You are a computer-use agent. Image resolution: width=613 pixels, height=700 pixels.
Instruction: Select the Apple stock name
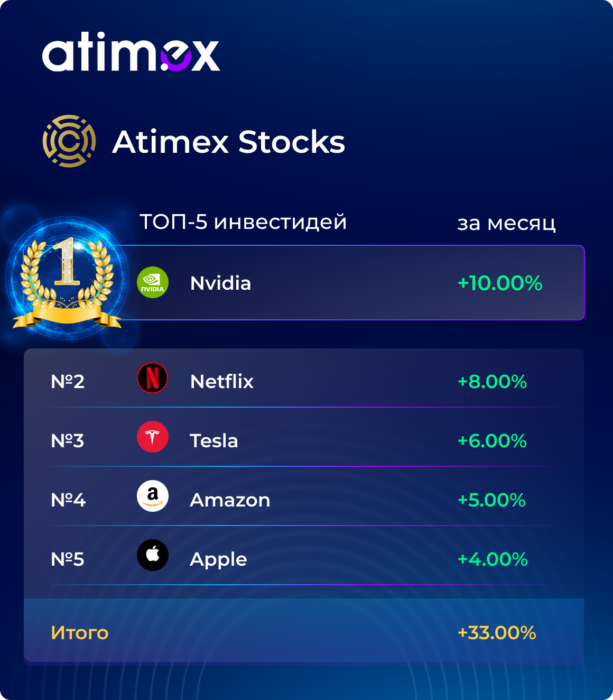point(218,559)
